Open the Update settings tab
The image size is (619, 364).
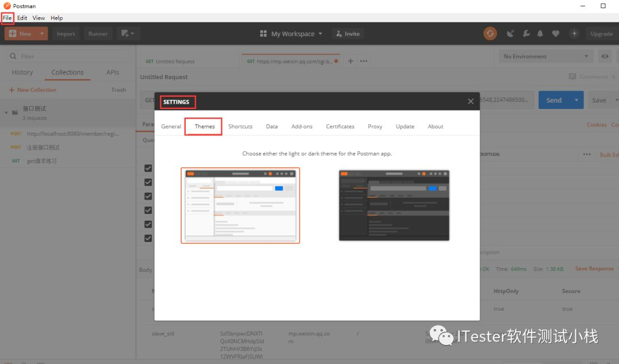pos(405,126)
